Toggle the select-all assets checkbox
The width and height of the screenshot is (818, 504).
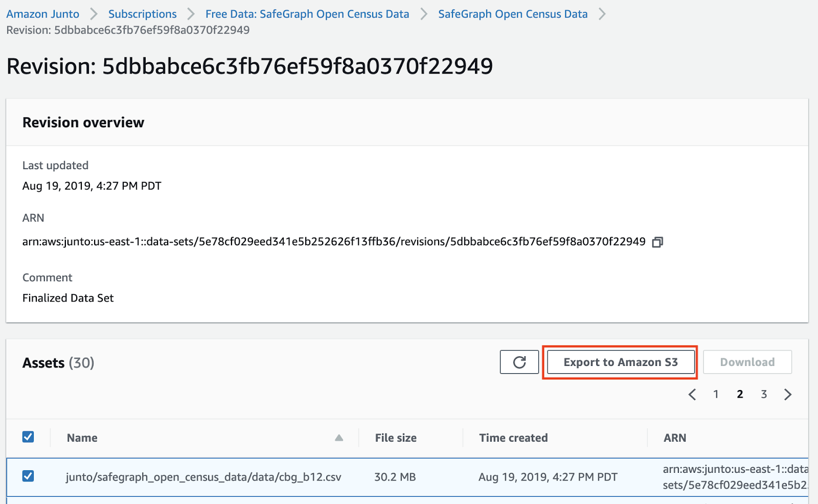pyautogui.click(x=28, y=437)
